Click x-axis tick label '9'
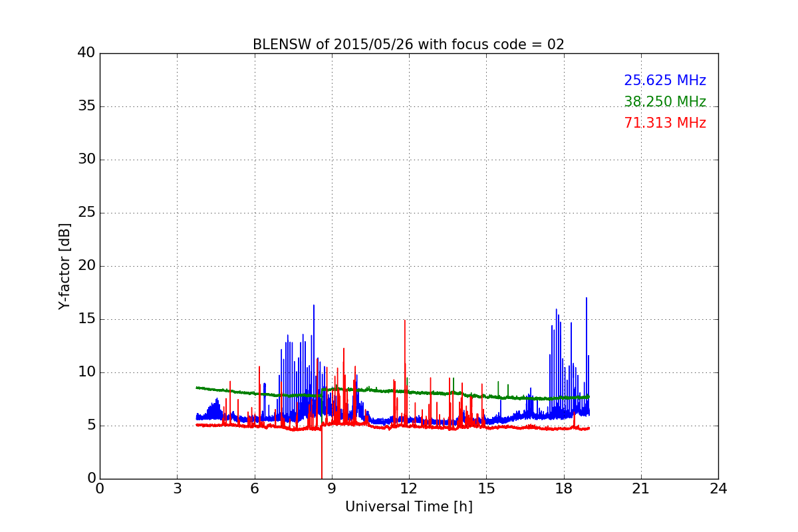 332,489
